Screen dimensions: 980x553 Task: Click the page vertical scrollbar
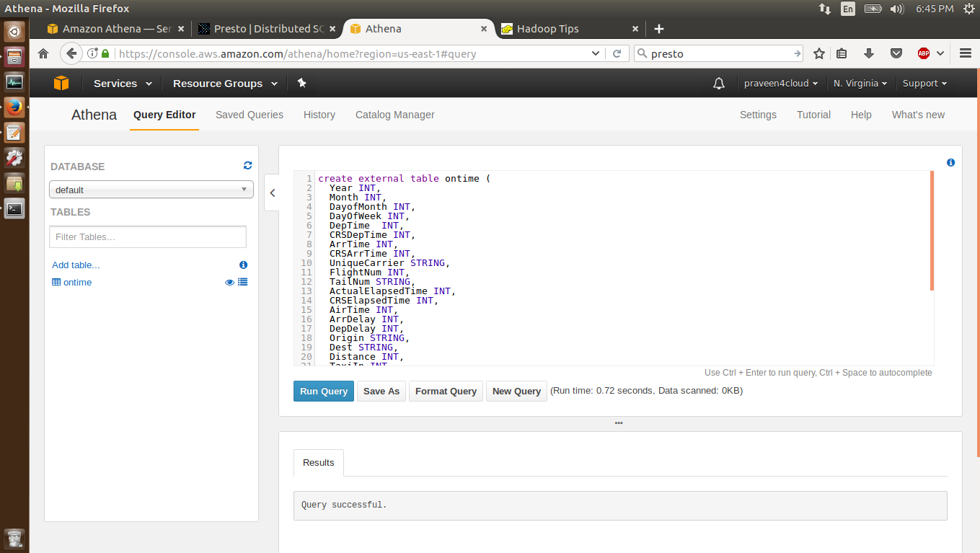pos(978,263)
